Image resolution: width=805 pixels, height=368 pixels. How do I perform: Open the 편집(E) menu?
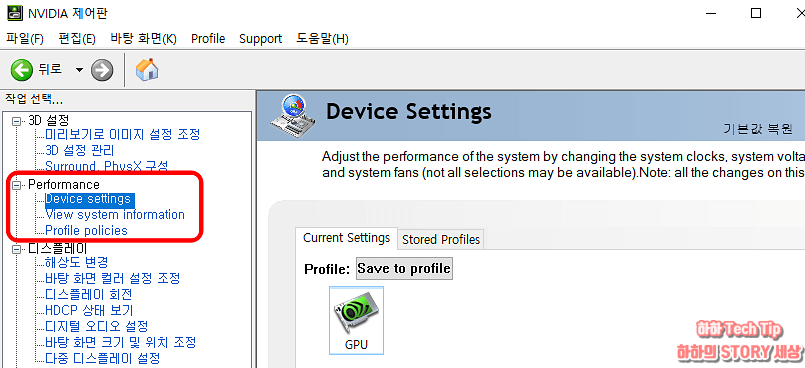click(77, 39)
